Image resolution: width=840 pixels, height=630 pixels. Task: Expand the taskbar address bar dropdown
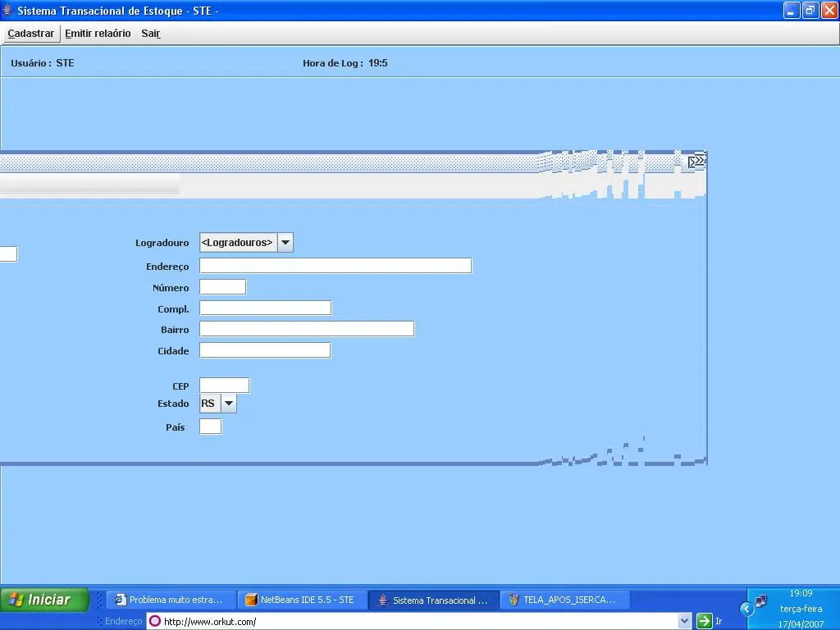[685, 622]
